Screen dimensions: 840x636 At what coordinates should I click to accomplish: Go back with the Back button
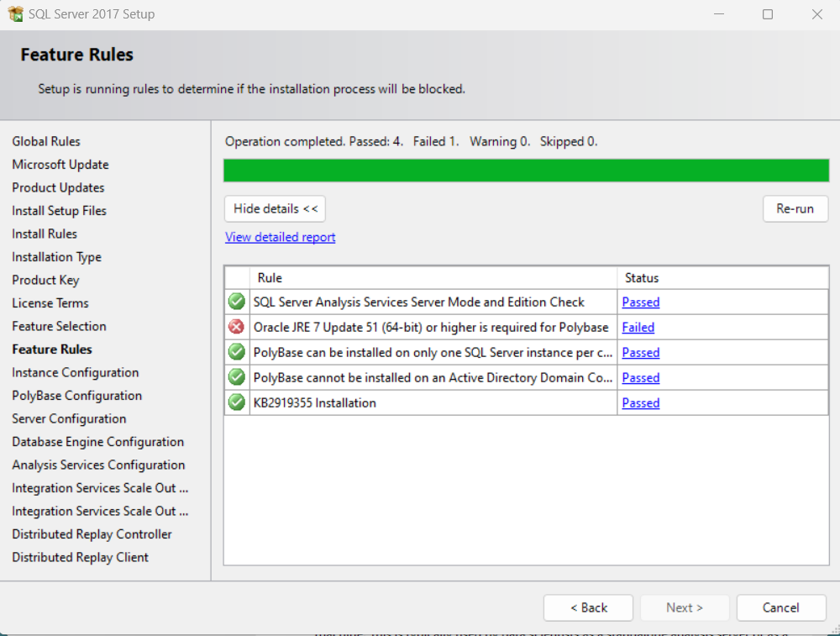(588, 607)
